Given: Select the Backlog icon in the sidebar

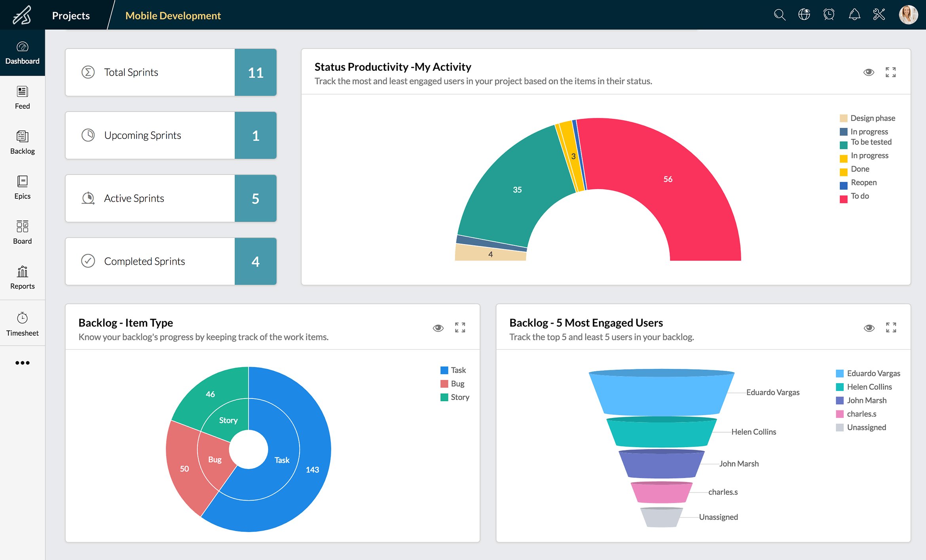Looking at the screenshot, I should point(22,142).
